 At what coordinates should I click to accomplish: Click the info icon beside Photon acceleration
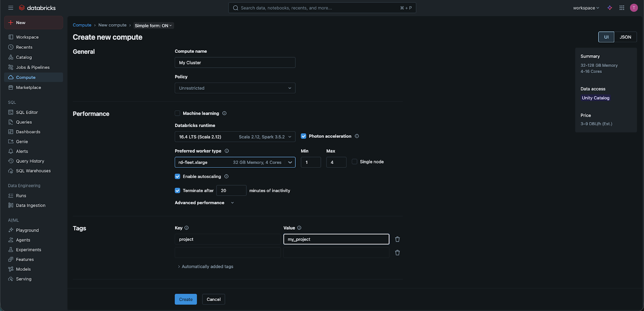tap(357, 136)
